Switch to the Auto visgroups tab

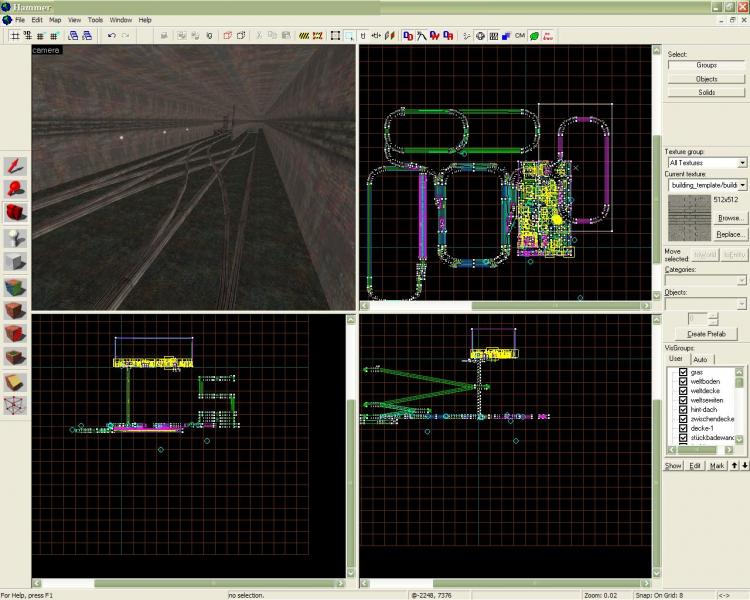[x=700, y=359]
